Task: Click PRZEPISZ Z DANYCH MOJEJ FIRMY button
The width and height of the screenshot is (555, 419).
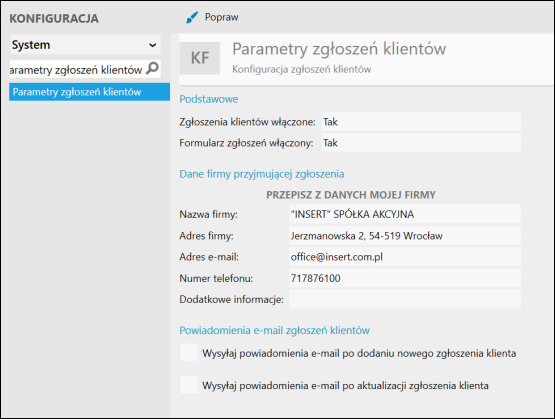Action: (x=351, y=195)
